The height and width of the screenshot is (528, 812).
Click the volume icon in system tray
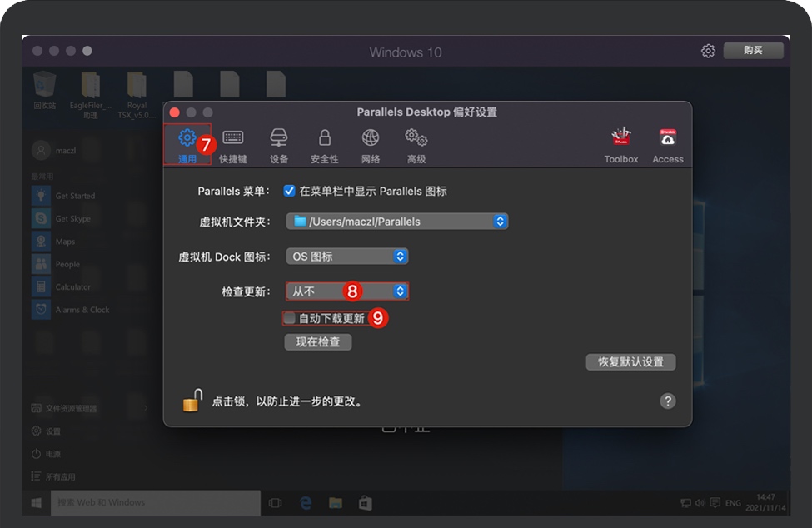pyautogui.click(x=700, y=503)
